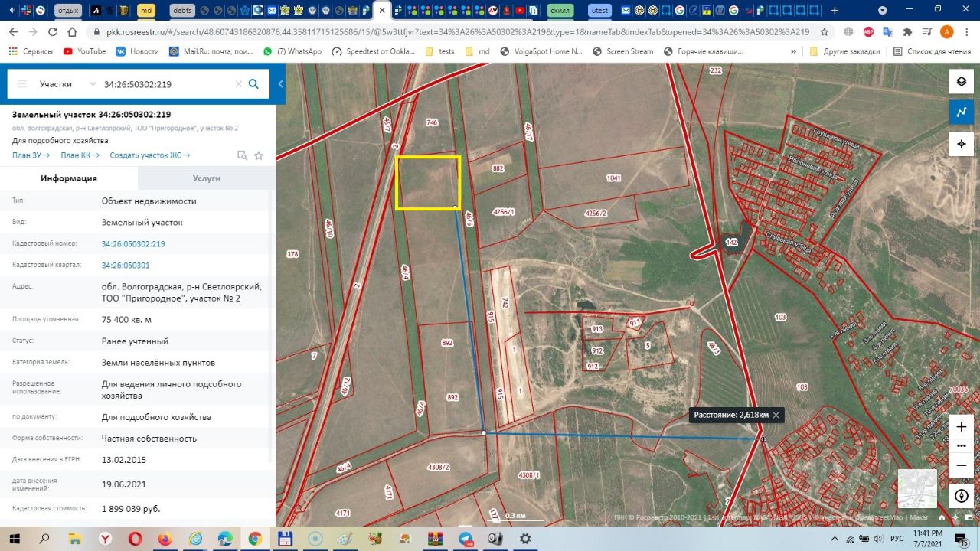This screenshot has width=980, height=551.
Task: Open the Speedtest bookmark
Action: pos(374,51)
